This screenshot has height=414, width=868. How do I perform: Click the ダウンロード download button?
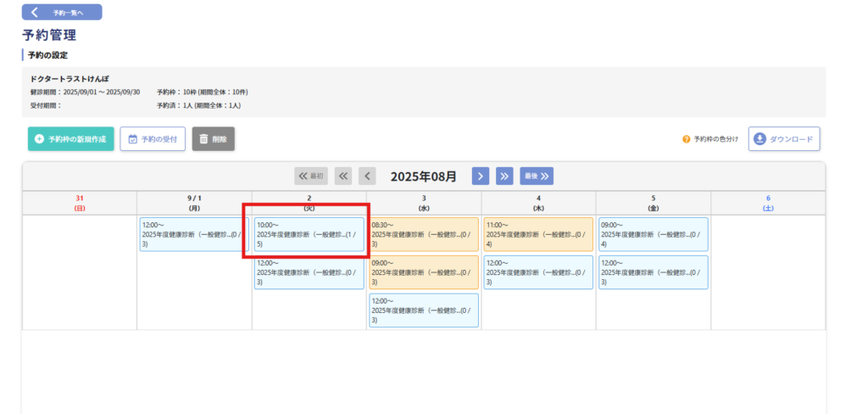(783, 139)
